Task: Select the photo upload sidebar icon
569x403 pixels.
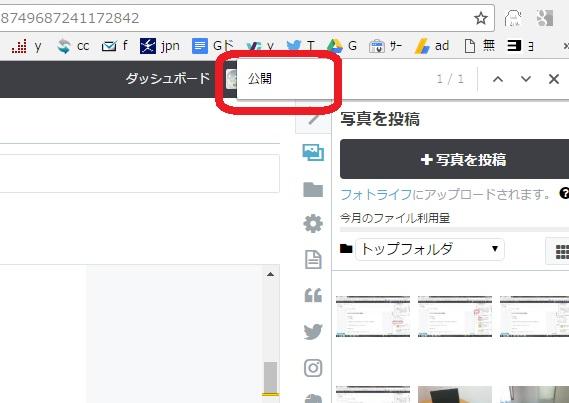Action: click(313, 152)
